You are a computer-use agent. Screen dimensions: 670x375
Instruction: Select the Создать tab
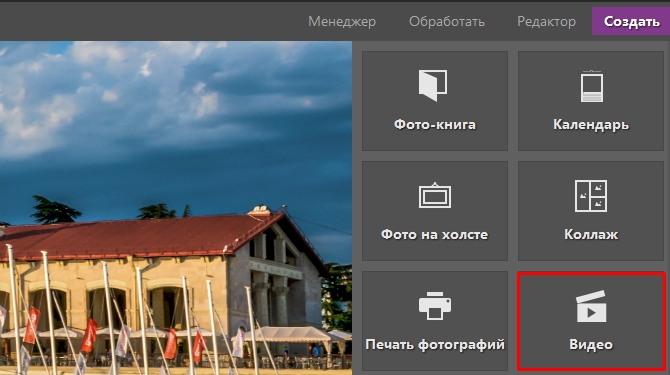[631, 21]
